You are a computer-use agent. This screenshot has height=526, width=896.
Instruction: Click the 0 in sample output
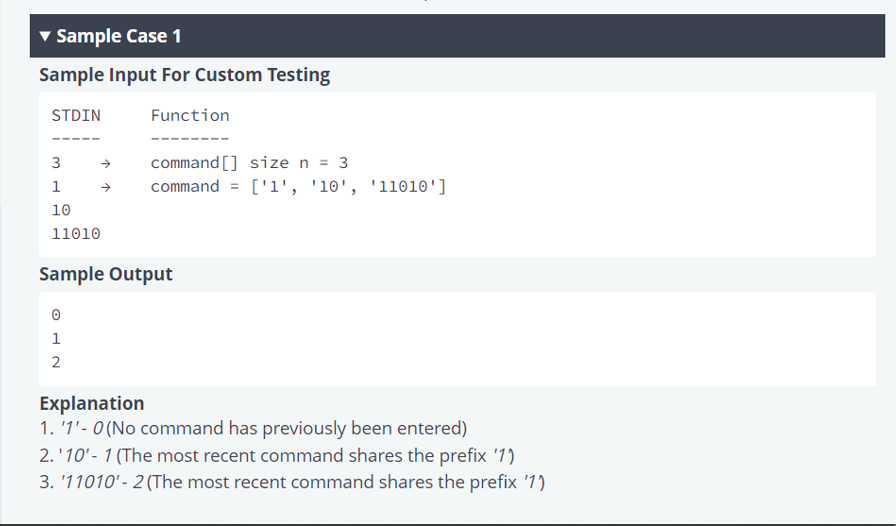coord(56,315)
